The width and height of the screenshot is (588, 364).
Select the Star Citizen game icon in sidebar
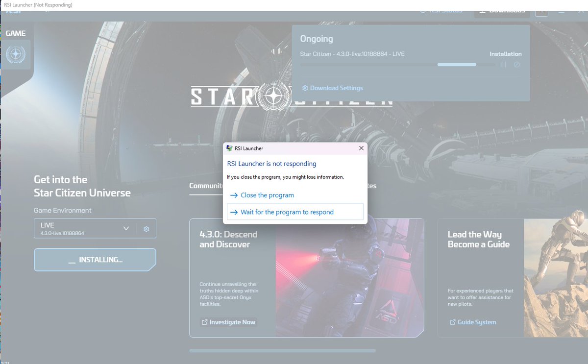pos(16,54)
